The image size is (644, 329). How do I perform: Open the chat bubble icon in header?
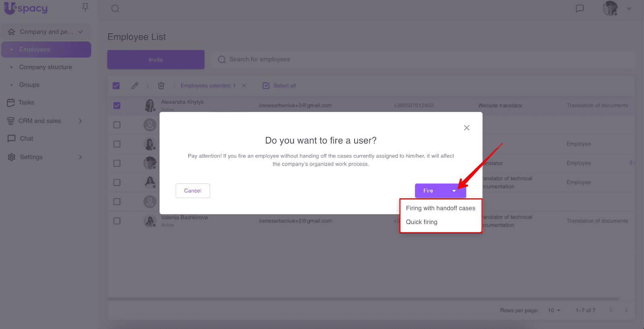[x=580, y=8]
